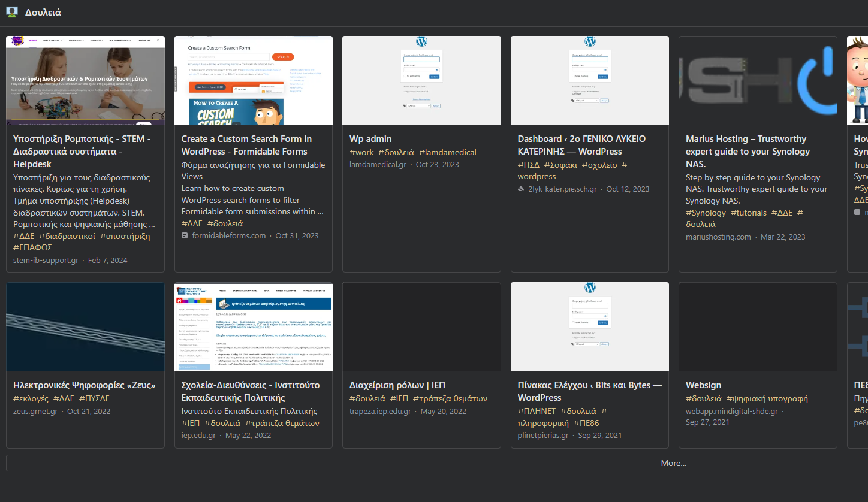Click the favicon beside 2lyk-kater.pie.sch.gr
Image resolution: width=868 pixels, height=502 pixels.
click(x=521, y=189)
